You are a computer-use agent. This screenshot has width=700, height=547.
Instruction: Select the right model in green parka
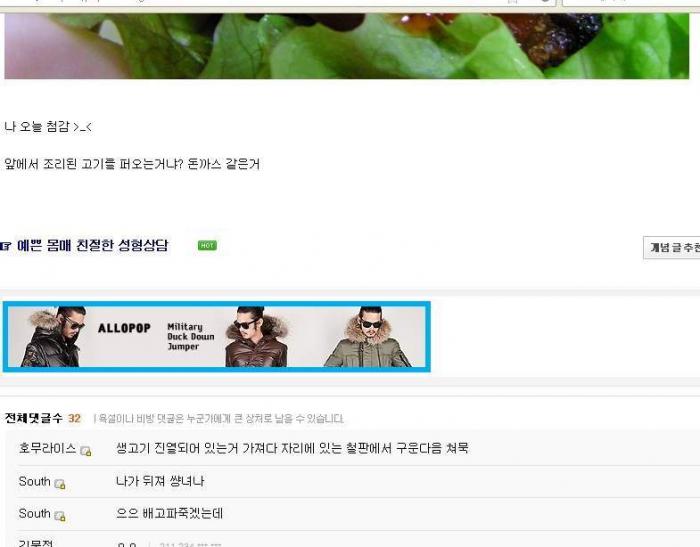click(x=368, y=337)
